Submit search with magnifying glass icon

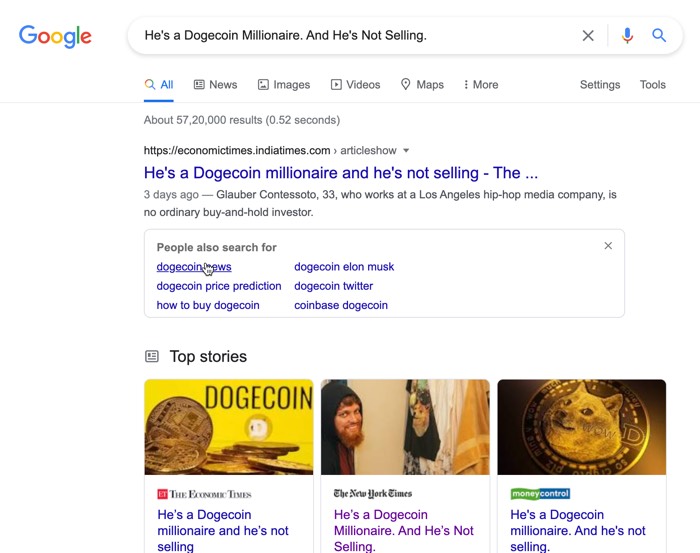point(659,35)
